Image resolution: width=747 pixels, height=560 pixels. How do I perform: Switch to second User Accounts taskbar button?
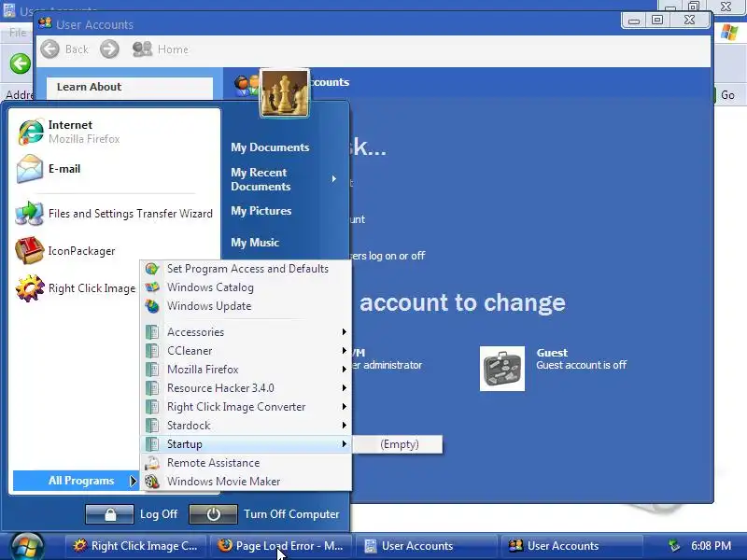pyautogui.click(x=573, y=546)
